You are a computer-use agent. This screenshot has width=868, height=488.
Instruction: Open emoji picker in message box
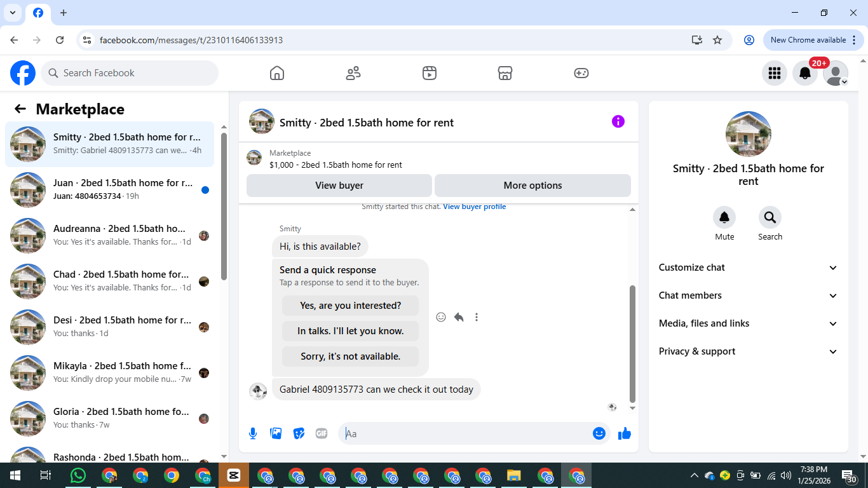click(599, 433)
